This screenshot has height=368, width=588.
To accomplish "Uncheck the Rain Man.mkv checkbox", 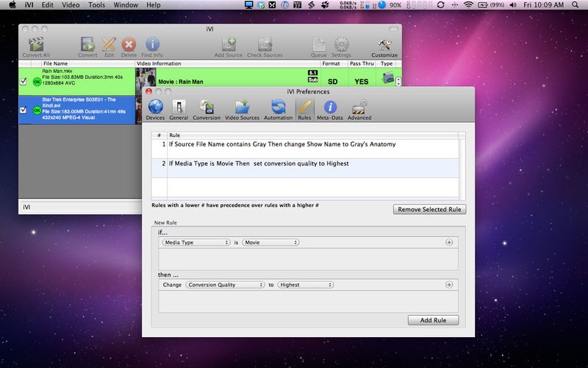I will pos(24,81).
